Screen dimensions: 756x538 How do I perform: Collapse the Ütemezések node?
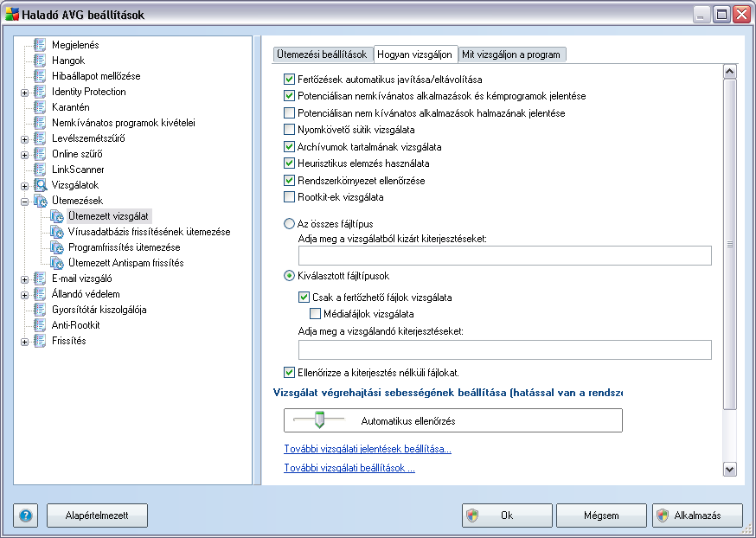coord(24,202)
